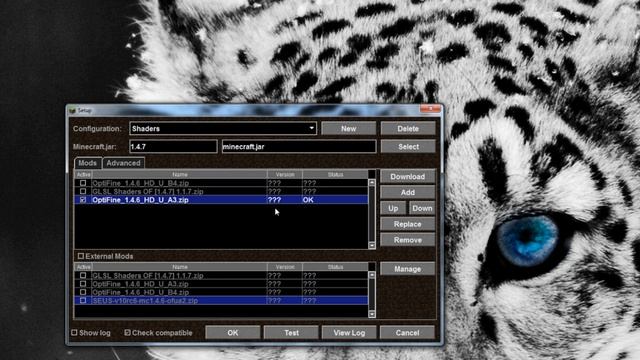
Task: Click the 1.4.7 version field
Action: tap(173, 147)
